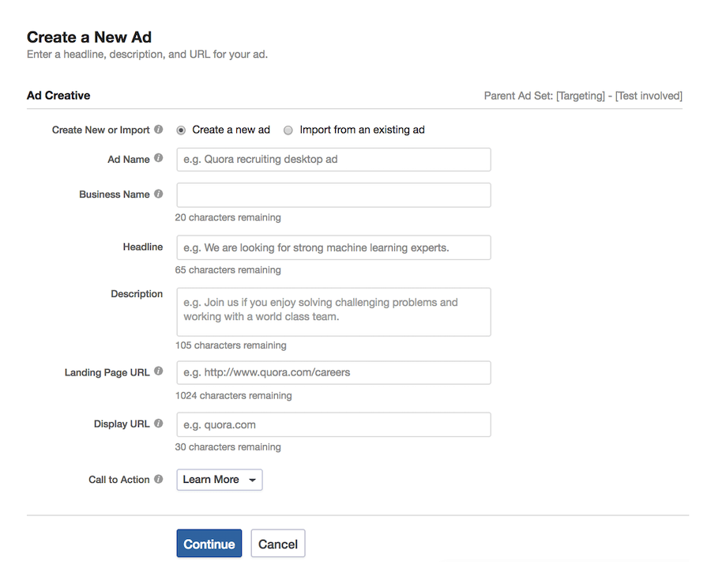Select the Headline input box
The width and height of the screenshot is (711, 588).
point(333,247)
